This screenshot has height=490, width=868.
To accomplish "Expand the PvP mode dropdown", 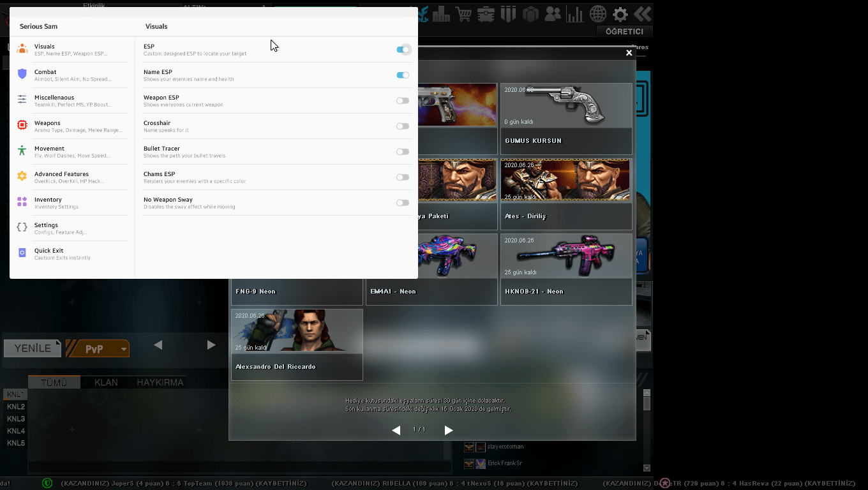I will [123, 349].
